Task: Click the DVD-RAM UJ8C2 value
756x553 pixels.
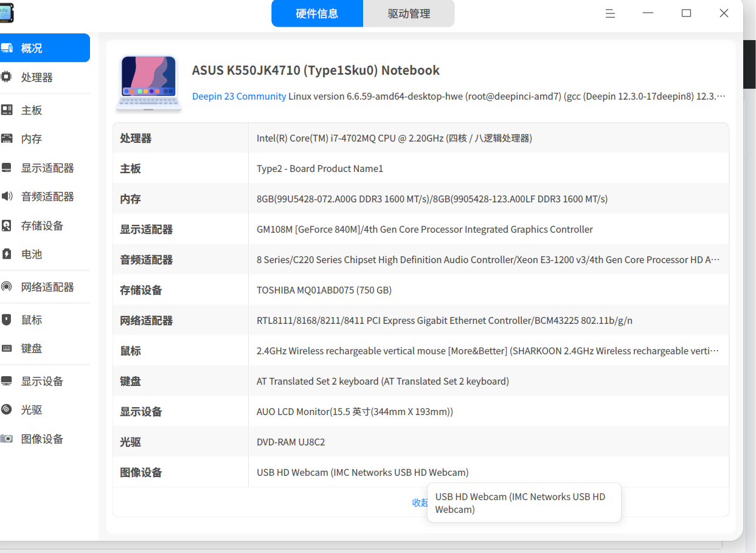Action: (x=291, y=442)
